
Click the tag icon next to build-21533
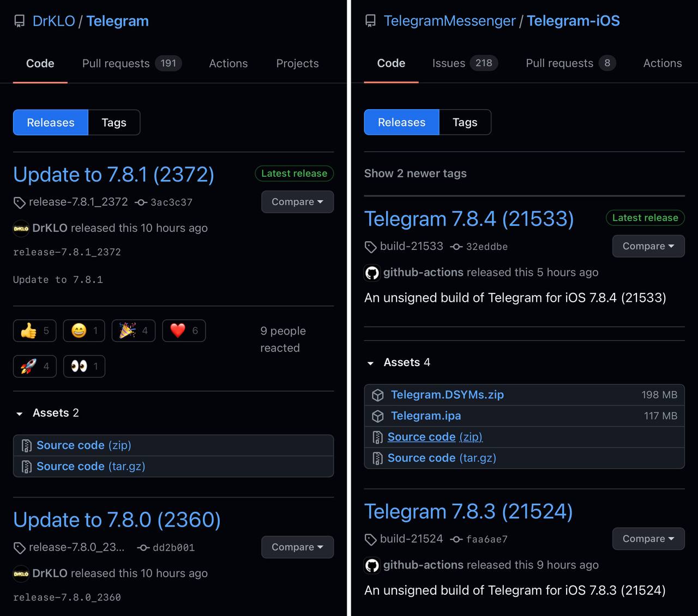point(370,247)
